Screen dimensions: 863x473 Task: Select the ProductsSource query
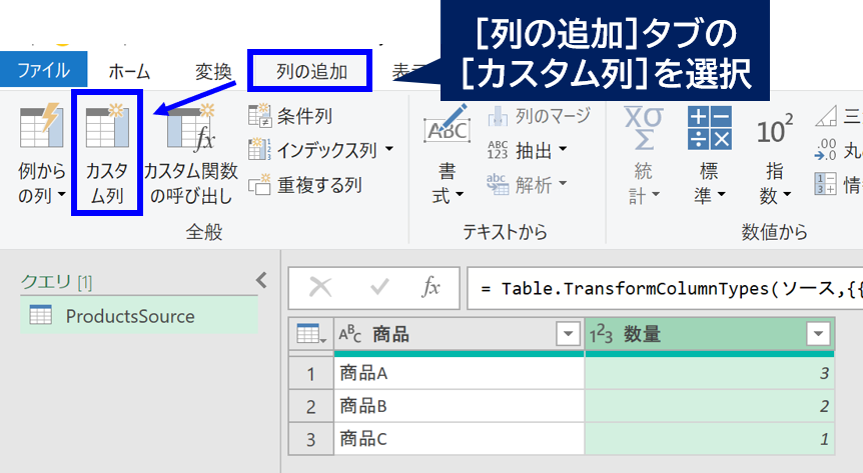(x=139, y=316)
